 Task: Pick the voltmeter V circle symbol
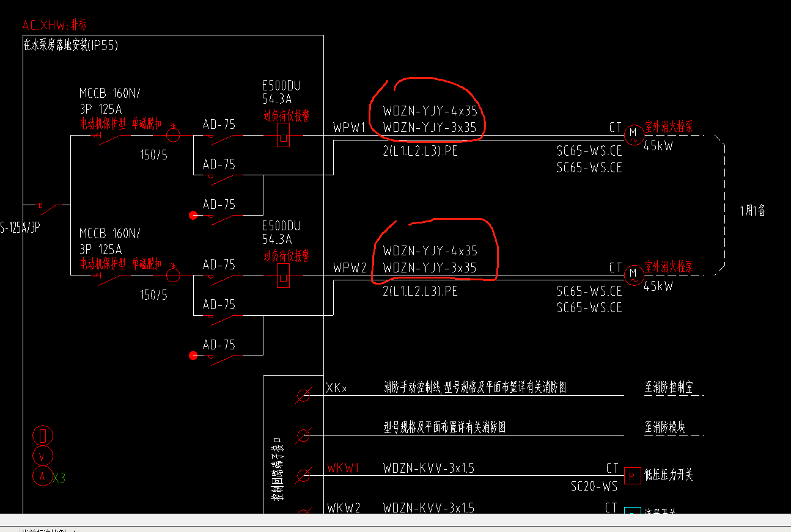point(42,456)
